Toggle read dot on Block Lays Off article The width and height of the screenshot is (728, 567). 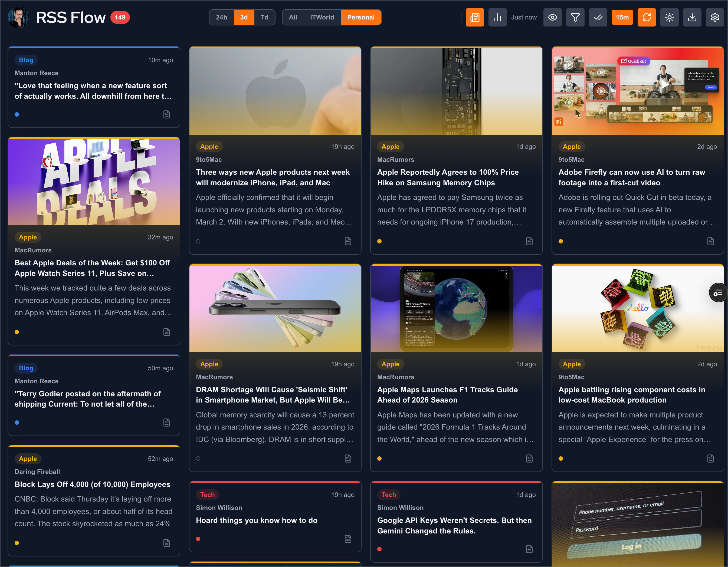[x=17, y=543]
